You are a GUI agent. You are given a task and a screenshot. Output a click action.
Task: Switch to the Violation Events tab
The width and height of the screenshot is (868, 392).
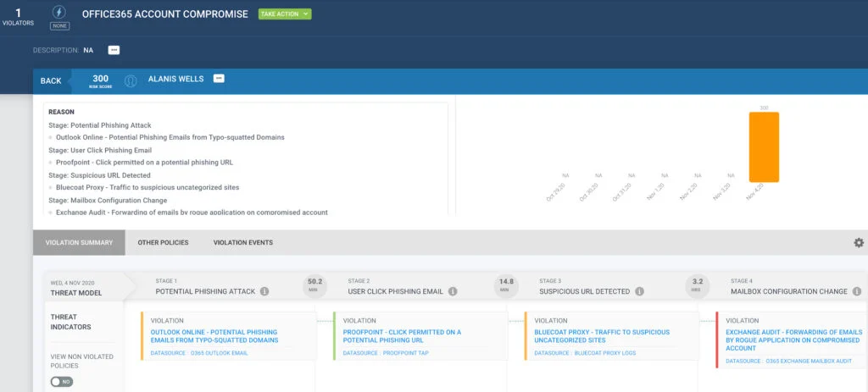[x=242, y=243]
